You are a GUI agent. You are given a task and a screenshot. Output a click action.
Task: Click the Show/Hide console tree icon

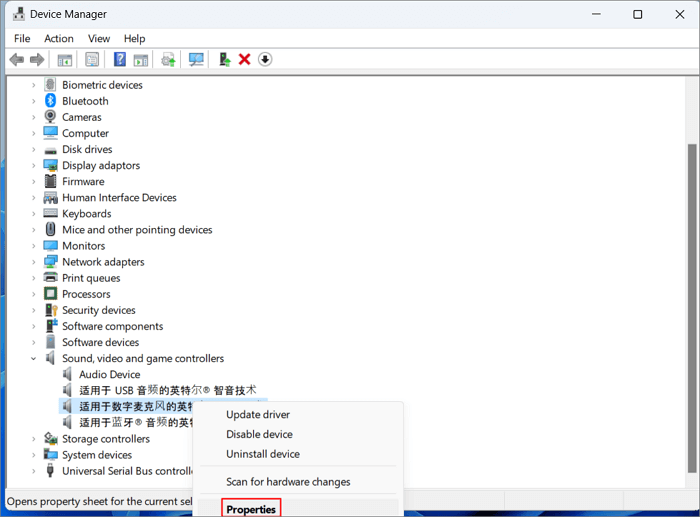(x=65, y=60)
